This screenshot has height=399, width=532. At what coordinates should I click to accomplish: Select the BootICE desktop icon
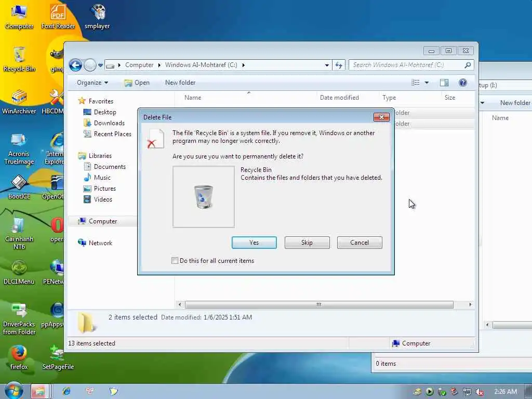[x=19, y=187]
